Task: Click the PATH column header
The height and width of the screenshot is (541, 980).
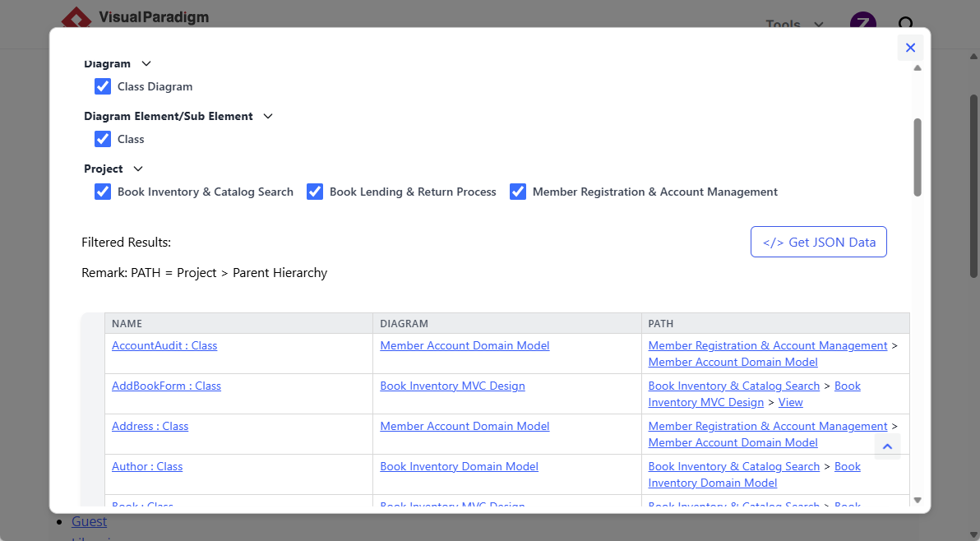Action: (775, 324)
